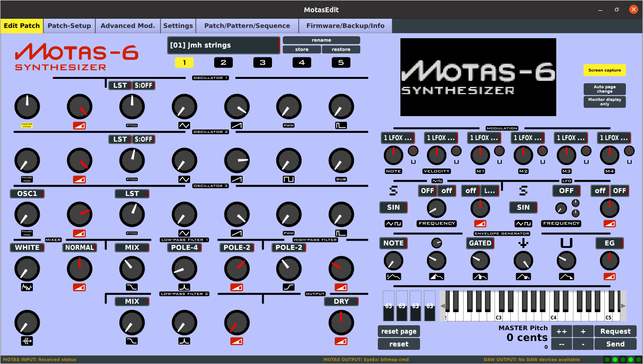Image resolution: width=643 pixels, height=364 pixels.
Task: Click the mixer white noise waveform icon
Action: point(27,287)
